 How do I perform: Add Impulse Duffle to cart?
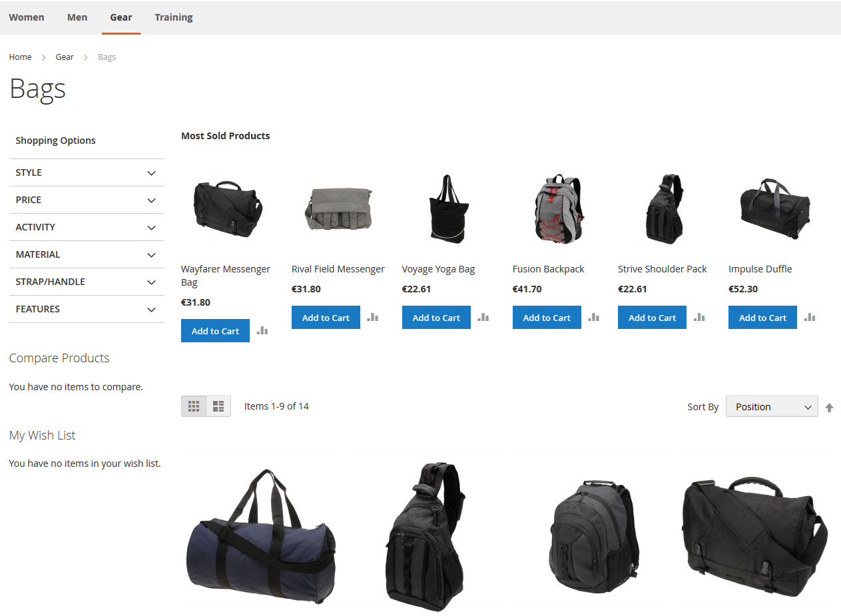tap(762, 318)
